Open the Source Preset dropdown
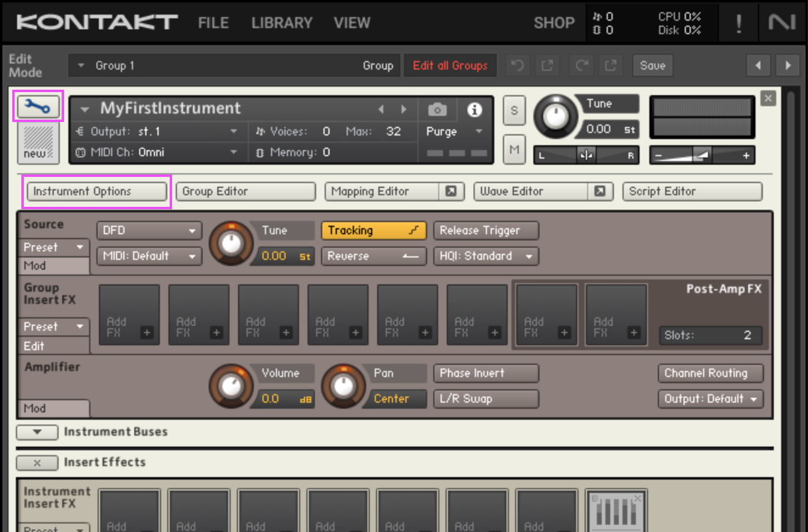 [x=54, y=247]
